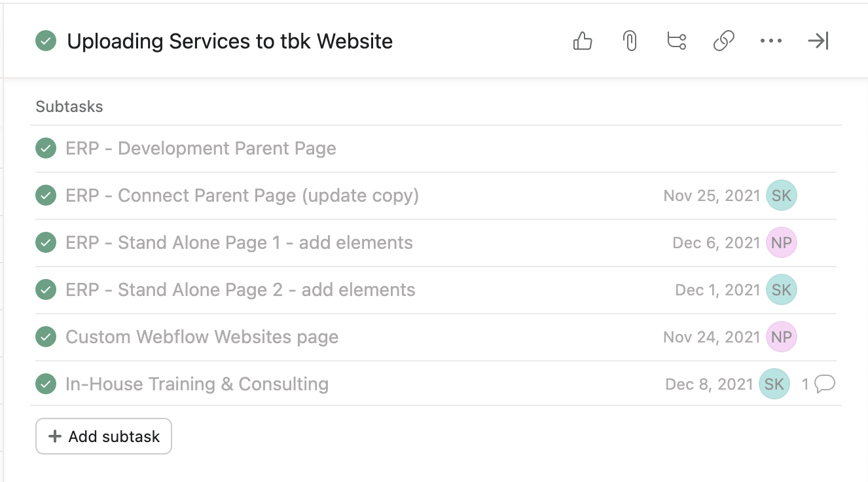Viewport: 868px width, 482px height.
Task: Click SK avatar on Connect Parent Page row
Action: coord(782,196)
